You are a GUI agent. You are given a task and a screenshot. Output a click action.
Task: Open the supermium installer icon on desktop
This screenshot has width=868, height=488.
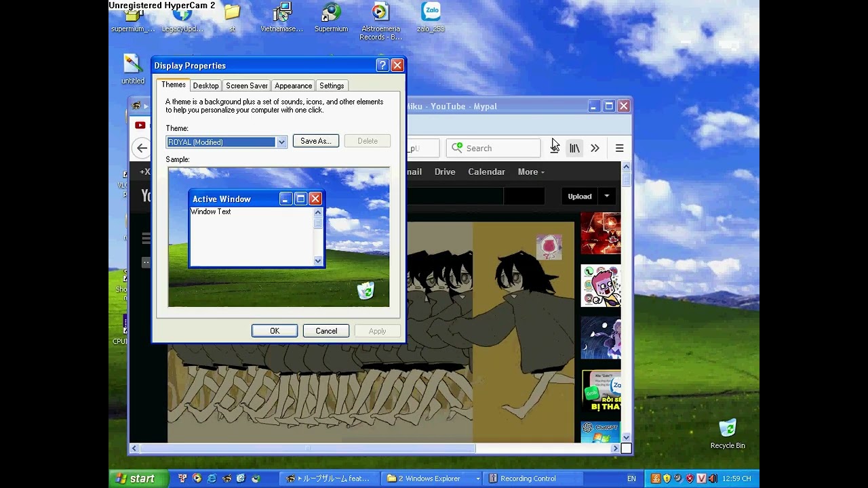tap(132, 19)
